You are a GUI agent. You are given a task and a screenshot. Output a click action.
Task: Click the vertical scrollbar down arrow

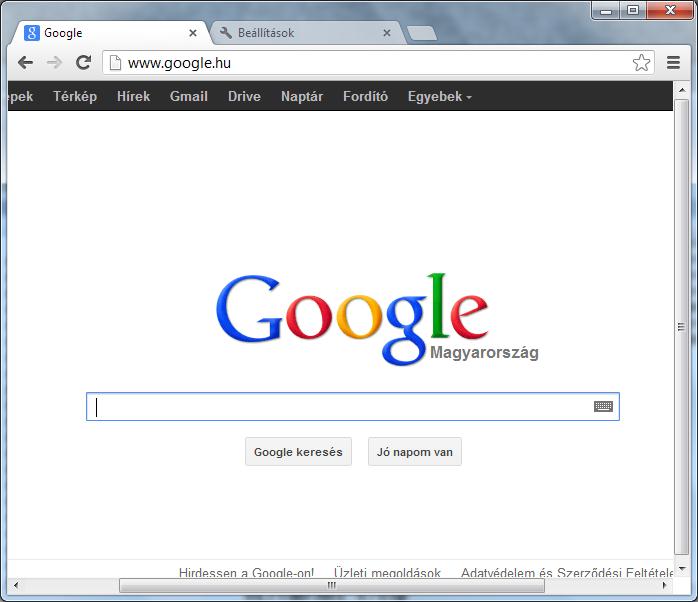(682, 569)
